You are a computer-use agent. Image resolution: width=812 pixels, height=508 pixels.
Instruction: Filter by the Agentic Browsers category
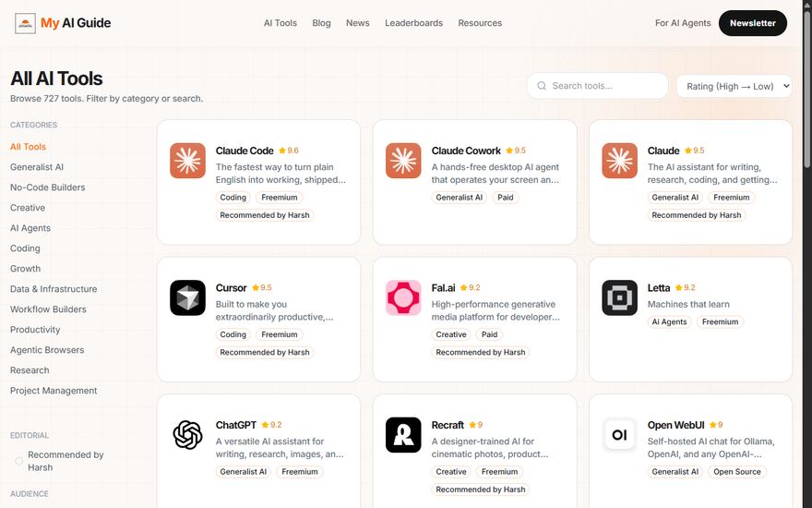coord(47,350)
